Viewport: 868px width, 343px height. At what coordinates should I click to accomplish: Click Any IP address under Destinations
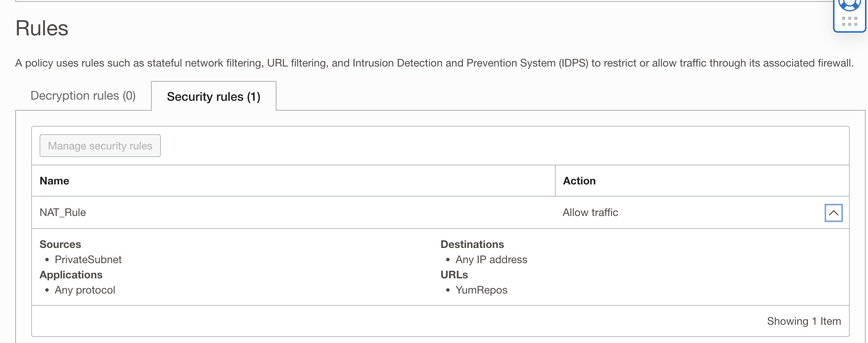[491, 260]
